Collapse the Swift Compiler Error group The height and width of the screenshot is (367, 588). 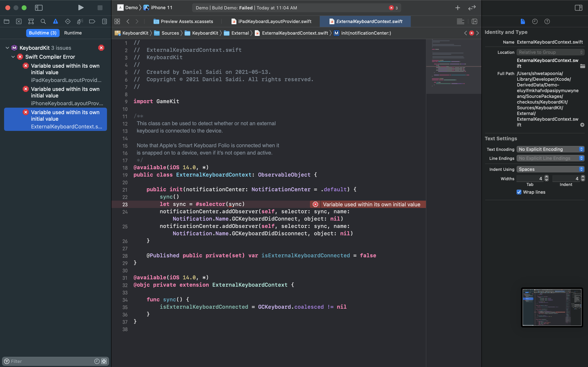pos(13,57)
